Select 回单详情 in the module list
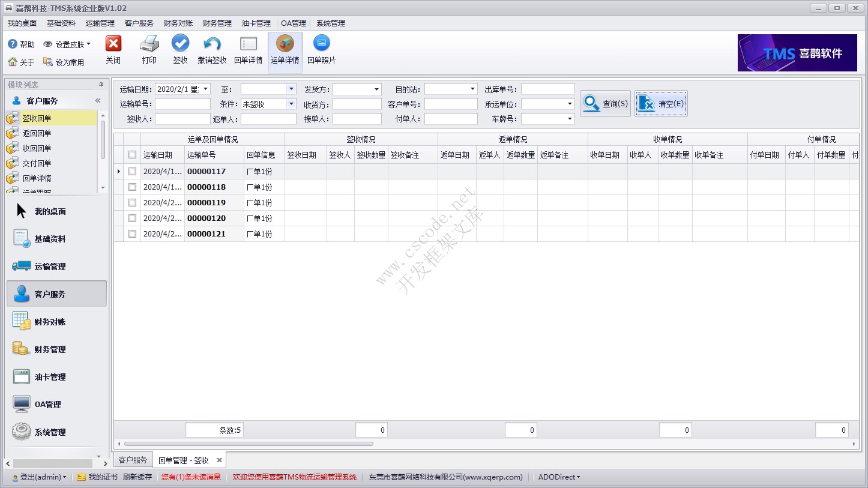868x488 pixels. coord(52,178)
